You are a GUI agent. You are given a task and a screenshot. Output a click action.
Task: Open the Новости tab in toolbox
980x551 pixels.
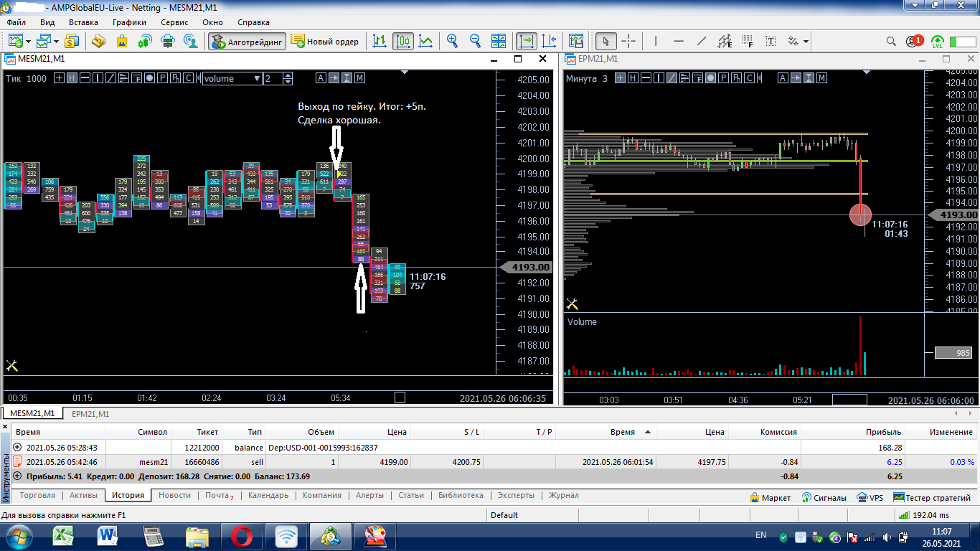tap(174, 496)
